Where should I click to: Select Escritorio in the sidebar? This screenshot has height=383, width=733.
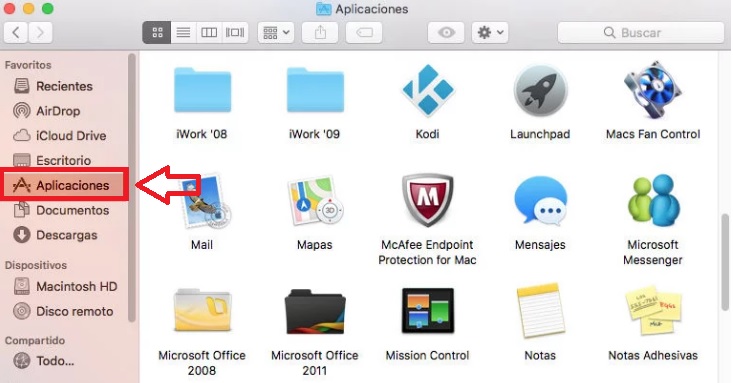pos(64,160)
